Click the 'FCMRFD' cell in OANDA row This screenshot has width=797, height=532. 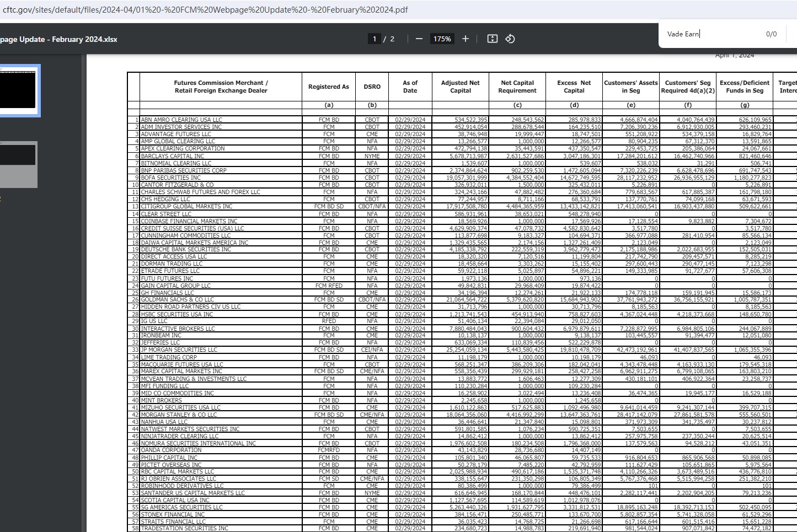point(329,450)
